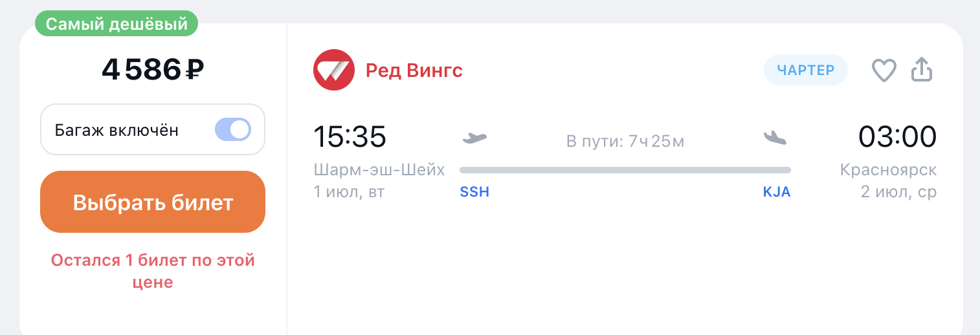This screenshot has width=980, height=335.
Task: Click the Выбрать билет button
Action: (153, 202)
